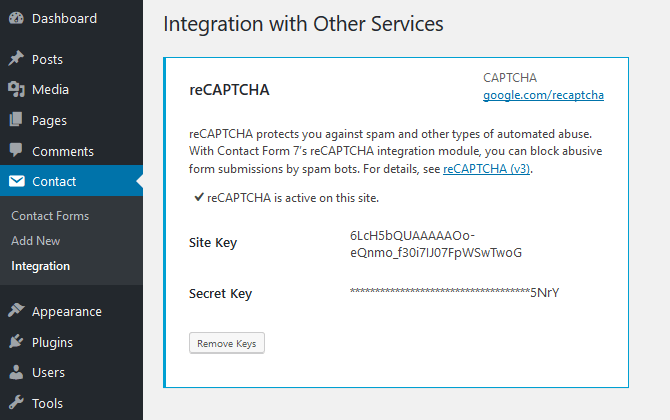Click the Dashboard gauge icon
Screen dimensions: 670x420
click(x=16, y=18)
